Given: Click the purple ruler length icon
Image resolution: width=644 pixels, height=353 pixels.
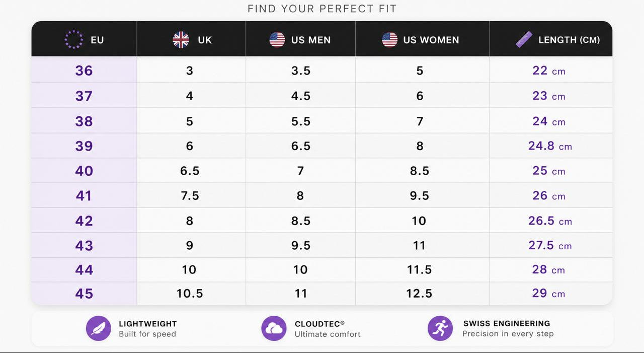Looking at the screenshot, I should click(x=524, y=39).
